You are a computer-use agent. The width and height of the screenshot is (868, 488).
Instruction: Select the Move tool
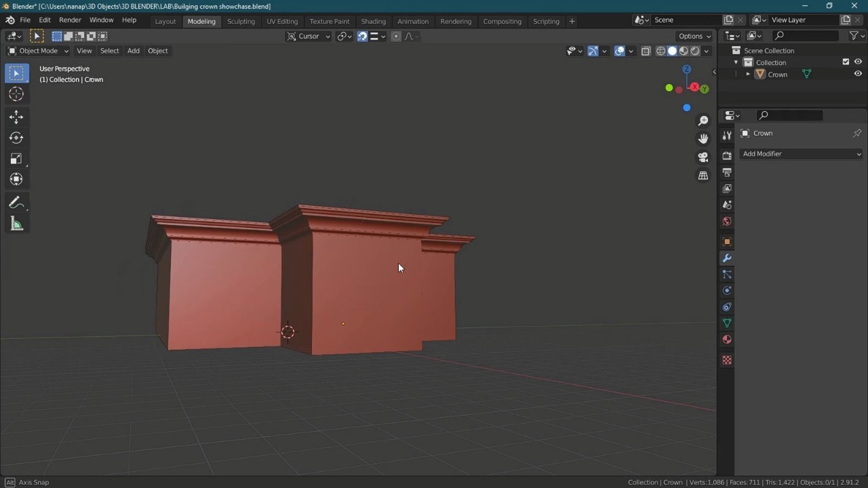(16, 117)
